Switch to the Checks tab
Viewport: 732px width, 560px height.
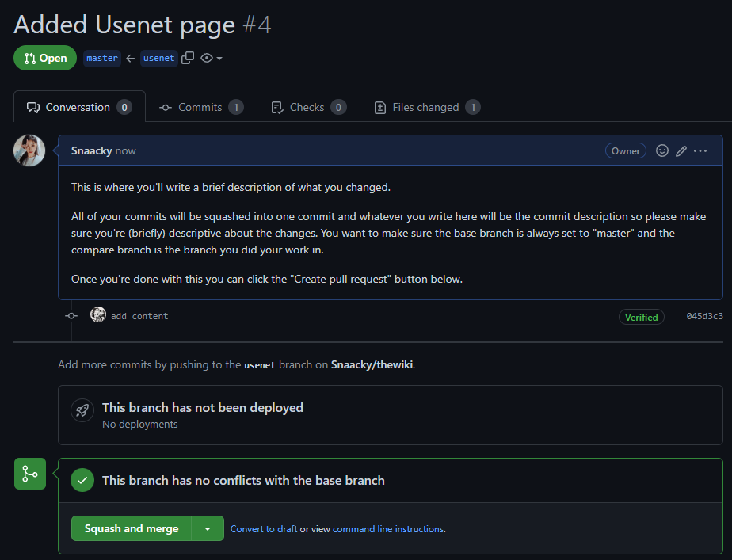(x=308, y=106)
